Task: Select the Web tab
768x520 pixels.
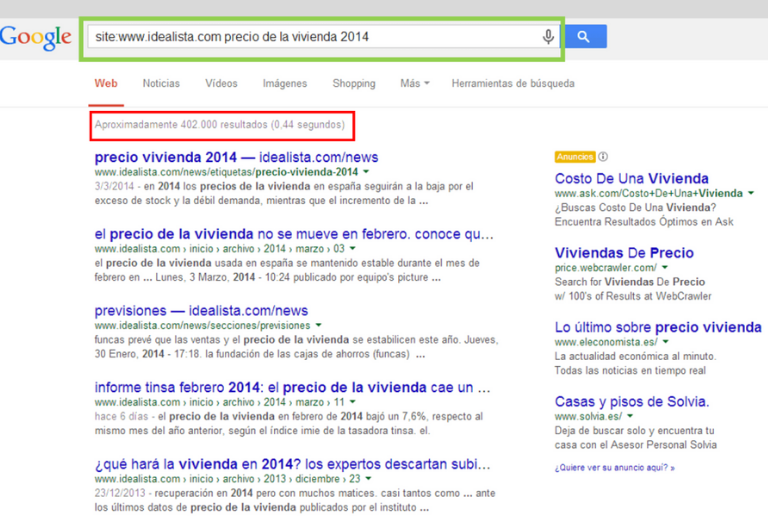Action: click(106, 83)
